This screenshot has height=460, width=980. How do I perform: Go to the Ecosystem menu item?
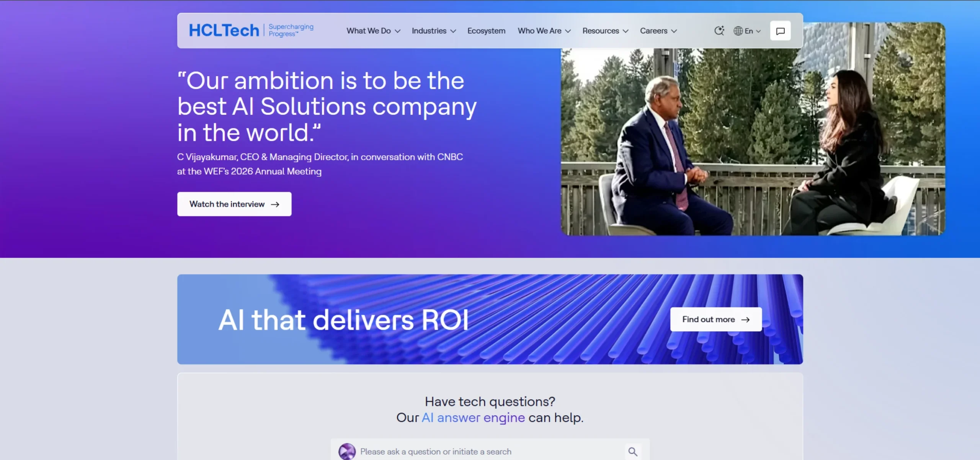tap(486, 31)
